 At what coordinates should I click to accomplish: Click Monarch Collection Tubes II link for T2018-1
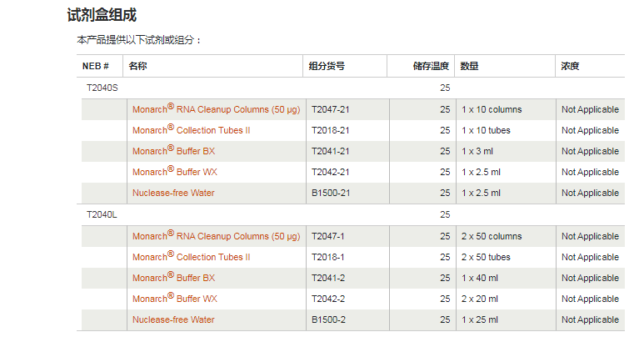tap(191, 257)
